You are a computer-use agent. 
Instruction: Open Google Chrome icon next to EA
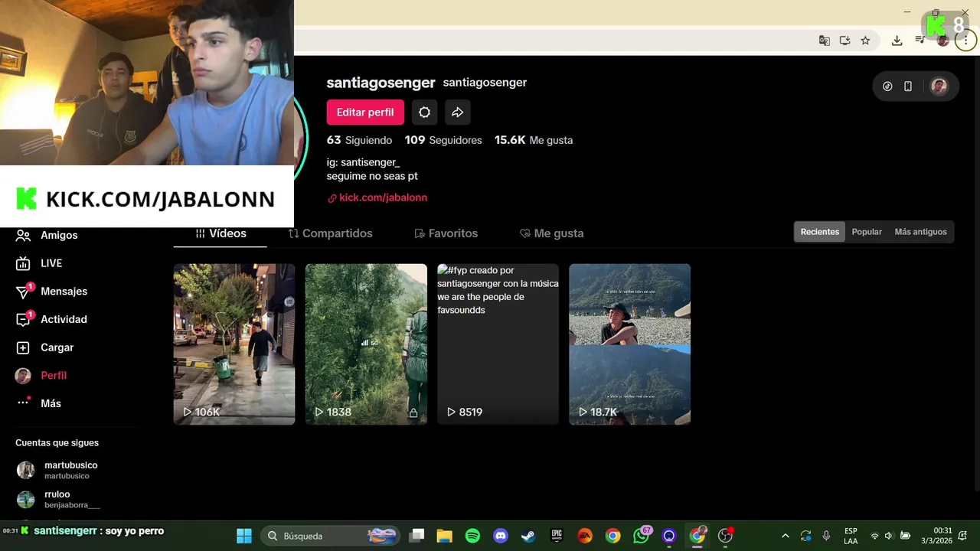pos(612,536)
